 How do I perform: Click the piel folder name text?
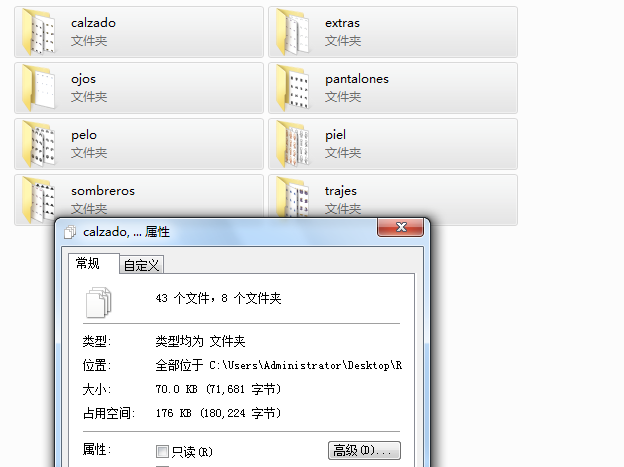coord(335,135)
